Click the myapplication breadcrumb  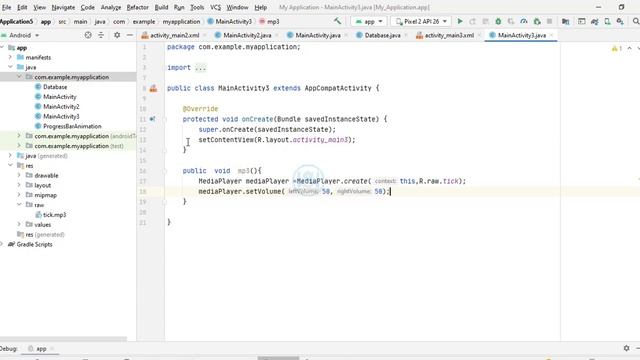[181, 22]
